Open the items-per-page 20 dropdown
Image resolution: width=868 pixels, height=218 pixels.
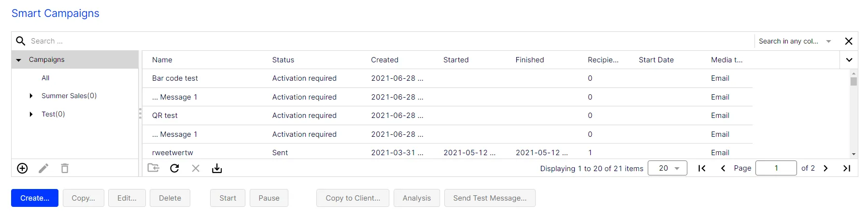pyautogui.click(x=668, y=168)
